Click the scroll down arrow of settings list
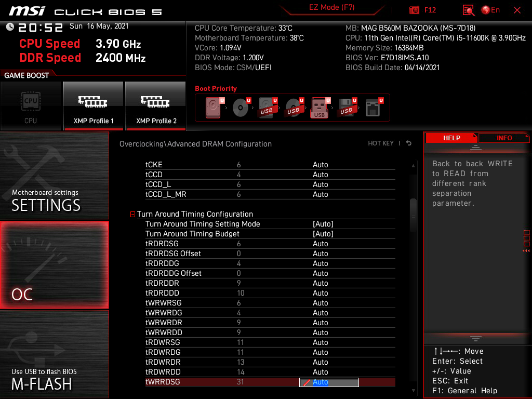Viewport: 532px width, 399px height. pos(413,391)
